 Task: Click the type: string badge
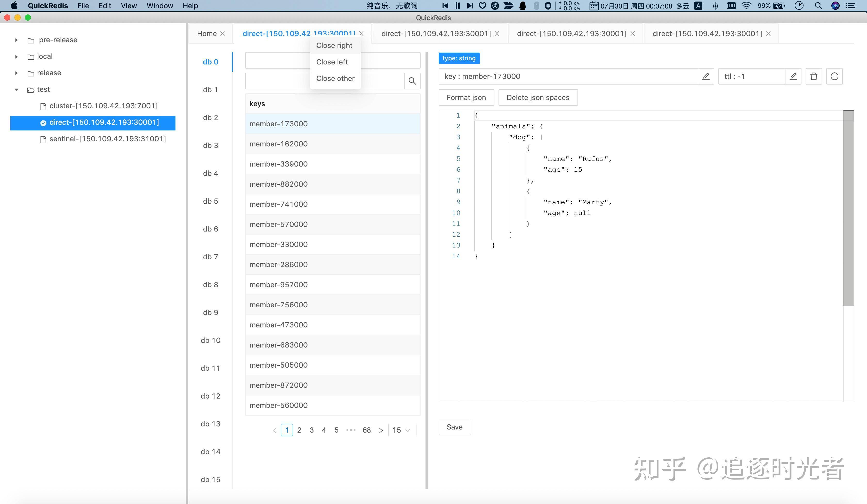[x=459, y=58]
